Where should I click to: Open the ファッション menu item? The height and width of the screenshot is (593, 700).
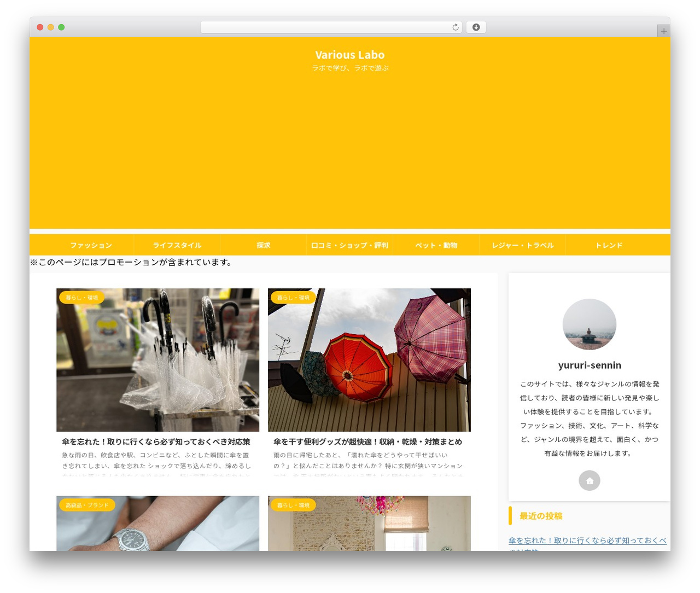point(91,245)
